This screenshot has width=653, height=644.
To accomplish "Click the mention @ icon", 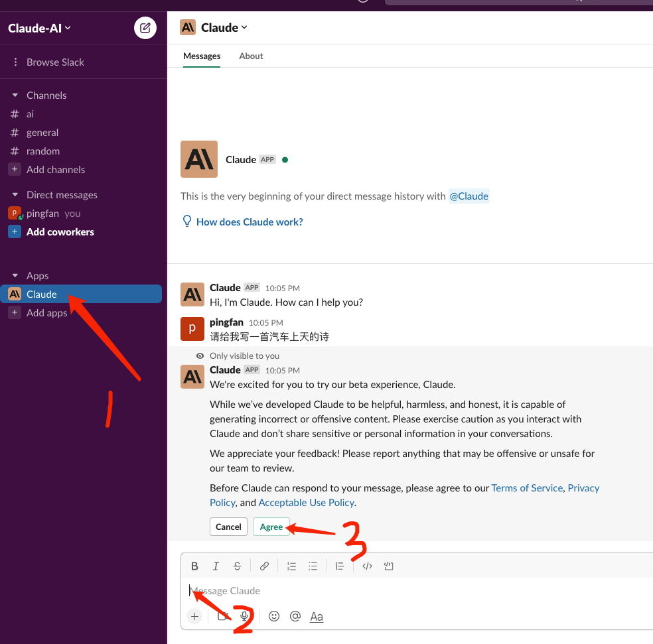I will [295, 616].
